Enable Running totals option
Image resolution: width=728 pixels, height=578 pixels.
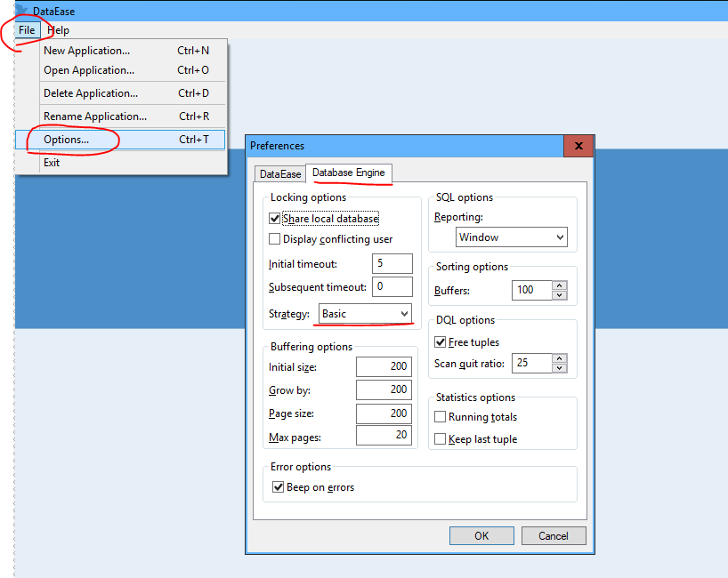pos(441,417)
